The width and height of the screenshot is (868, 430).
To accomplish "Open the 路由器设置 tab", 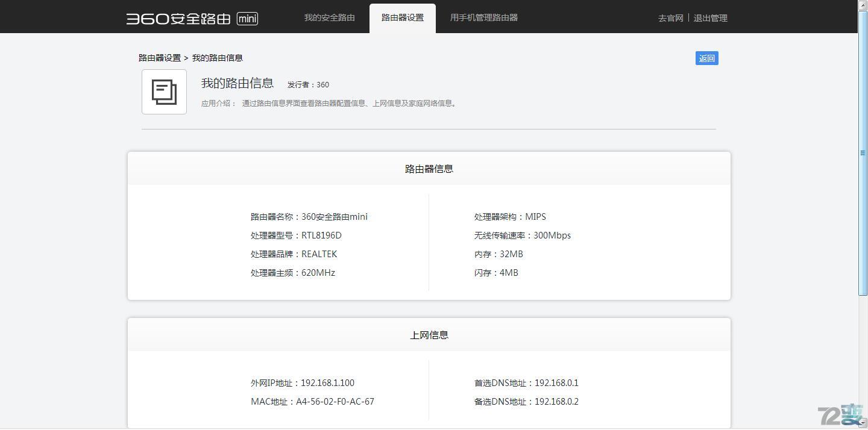I will click(x=402, y=17).
